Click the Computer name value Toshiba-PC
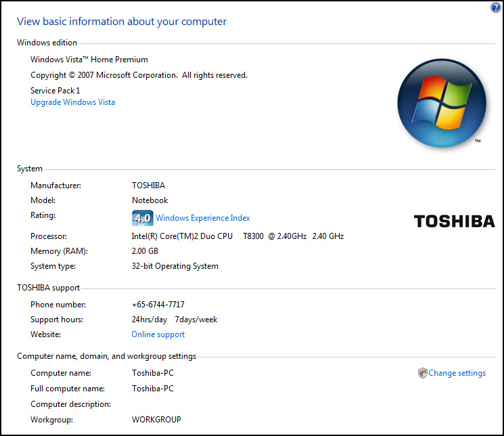Viewport: 504px width, 436px height. pos(153,373)
